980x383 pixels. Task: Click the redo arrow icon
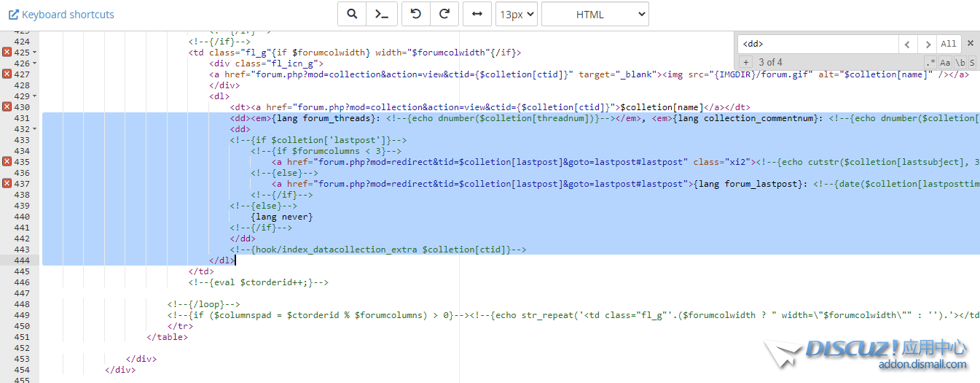(444, 15)
